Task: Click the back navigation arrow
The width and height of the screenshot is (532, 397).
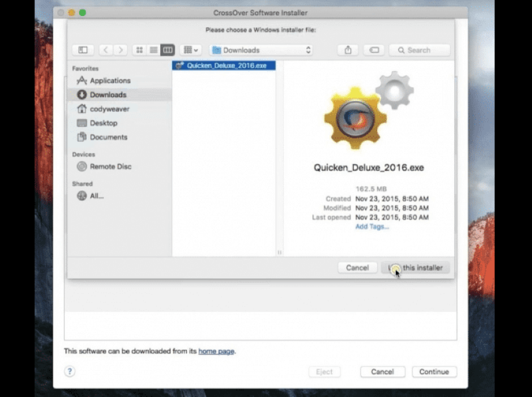Action: [106, 50]
